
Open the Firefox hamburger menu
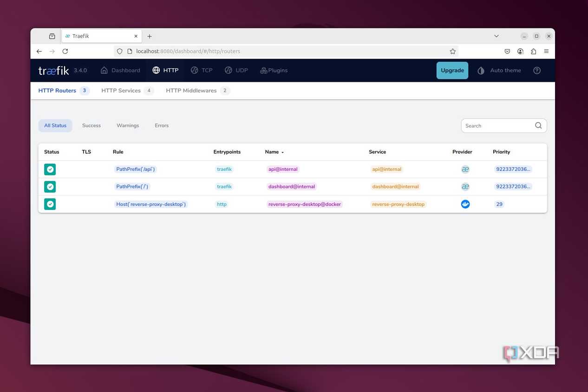pyautogui.click(x=546, y=51)
